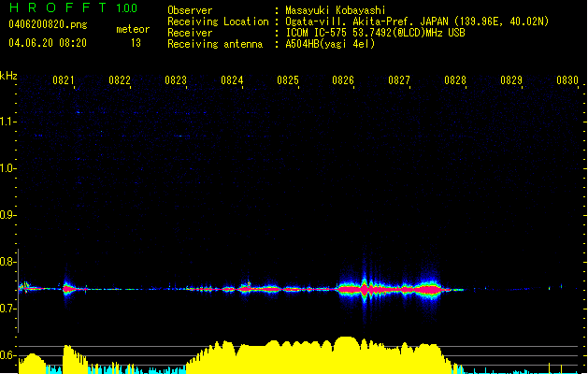
Task: Click the 0.9 kHz frequency axis label
Action: point(7,215)
